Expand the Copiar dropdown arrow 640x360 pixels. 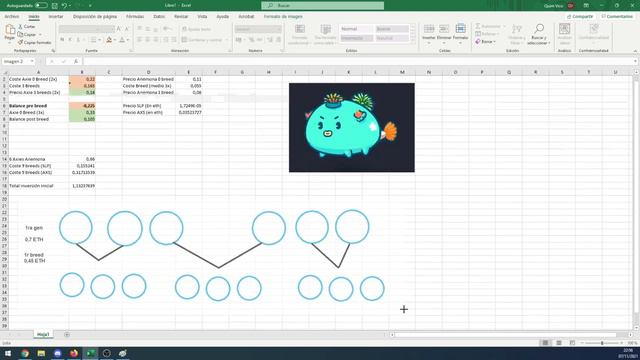(40, 35)
